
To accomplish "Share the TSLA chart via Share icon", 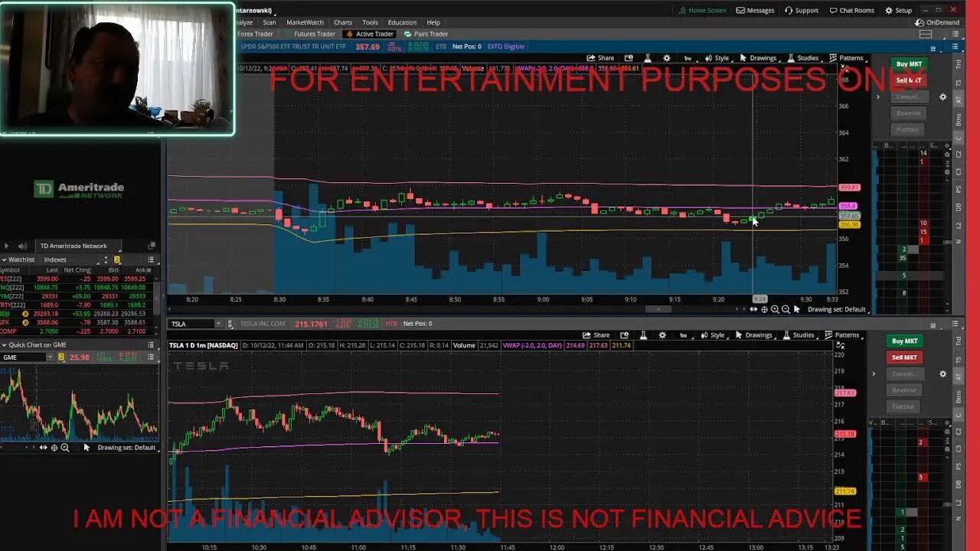I will [596, 335].
